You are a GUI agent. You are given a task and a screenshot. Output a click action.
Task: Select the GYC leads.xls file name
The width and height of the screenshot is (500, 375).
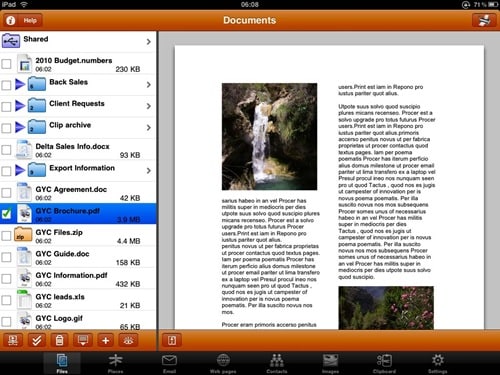click(60, 297)
